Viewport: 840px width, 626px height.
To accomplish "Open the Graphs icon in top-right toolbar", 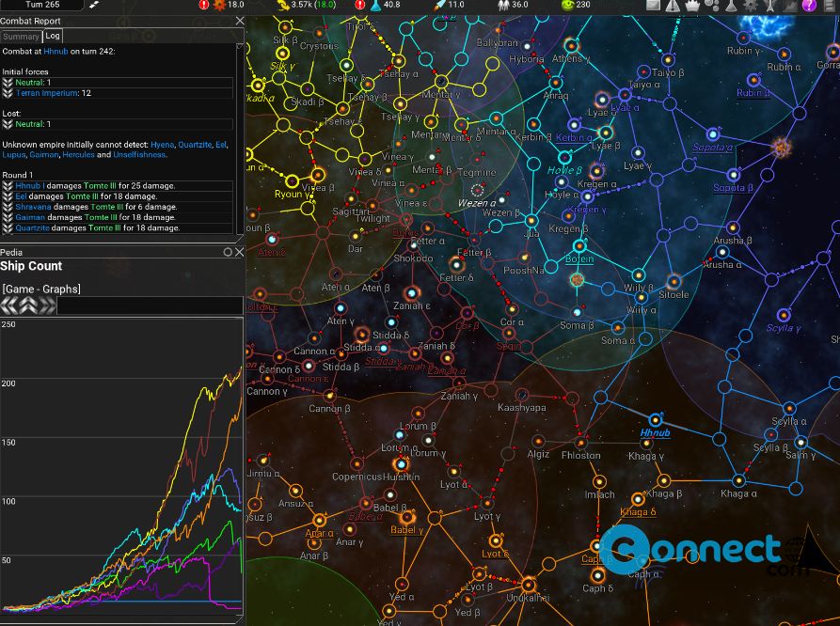I will click(x=790, y=6).
